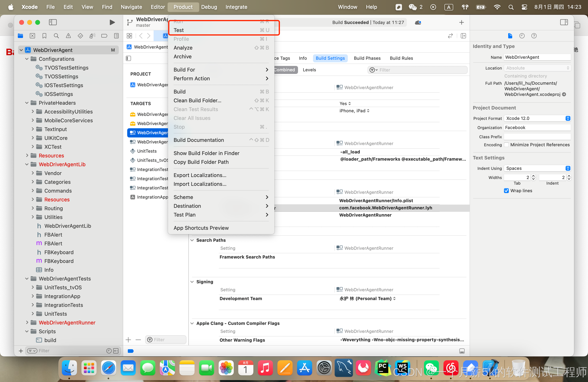
Task: Click the build settings Filter field
Action: point(418,70)
